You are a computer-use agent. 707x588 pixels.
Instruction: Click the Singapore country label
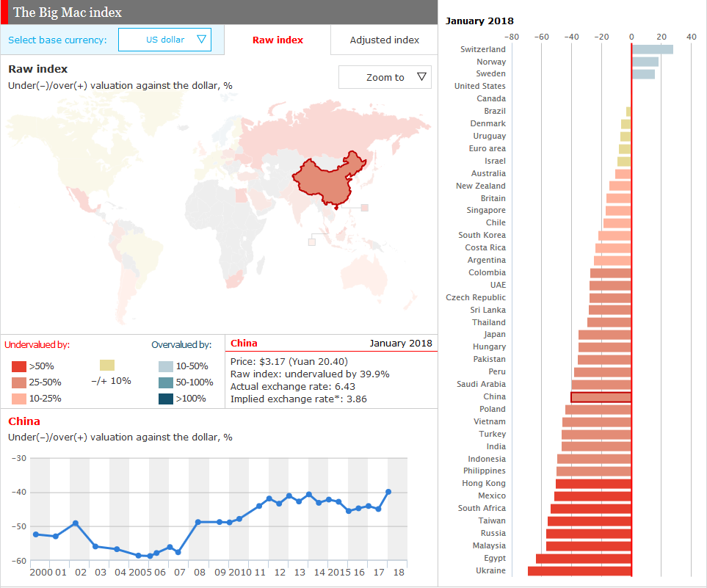[486, 210]
